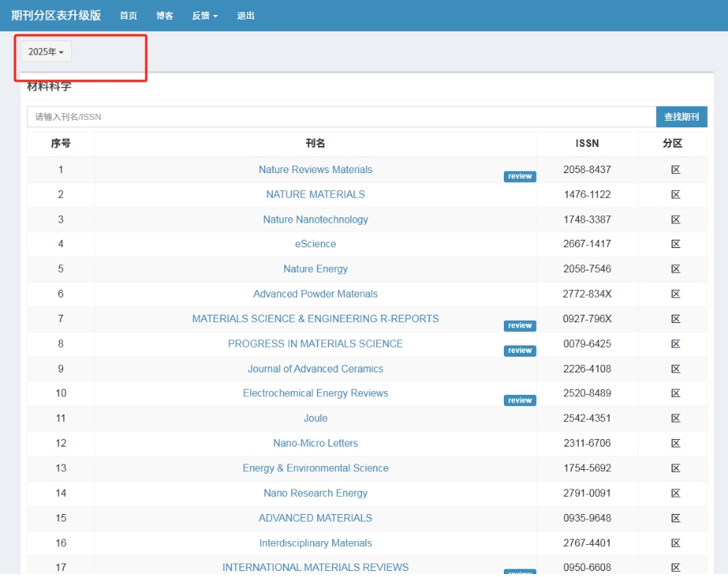Select ISSN 1754-5692 cell
Image resolution: width=728 pixels, height=577 pixels.
click(587, 468)
